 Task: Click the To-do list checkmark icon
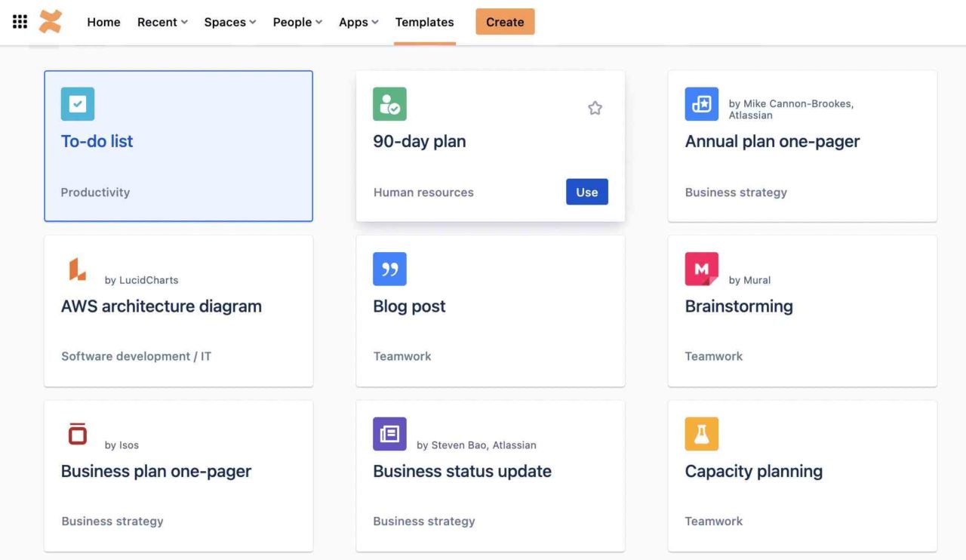pos(77,103)
